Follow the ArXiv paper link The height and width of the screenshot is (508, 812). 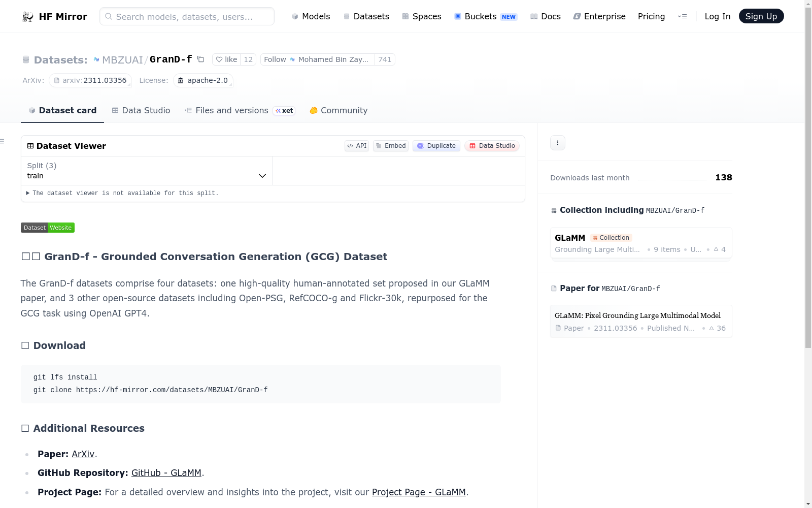83,454
